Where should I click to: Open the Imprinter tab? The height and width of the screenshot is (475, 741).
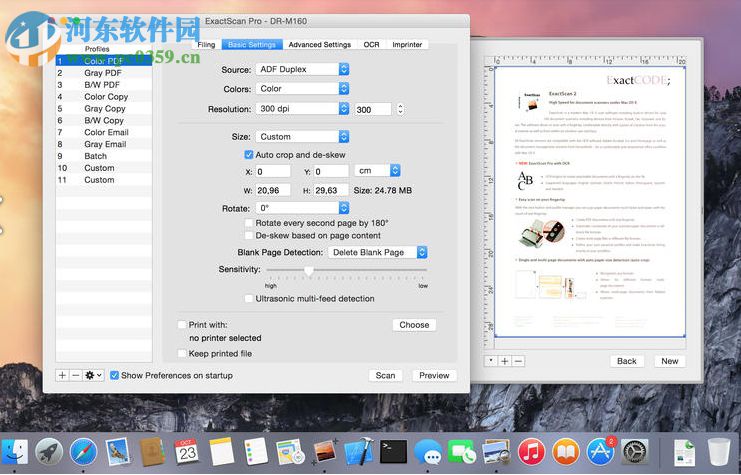coord(407,44)
